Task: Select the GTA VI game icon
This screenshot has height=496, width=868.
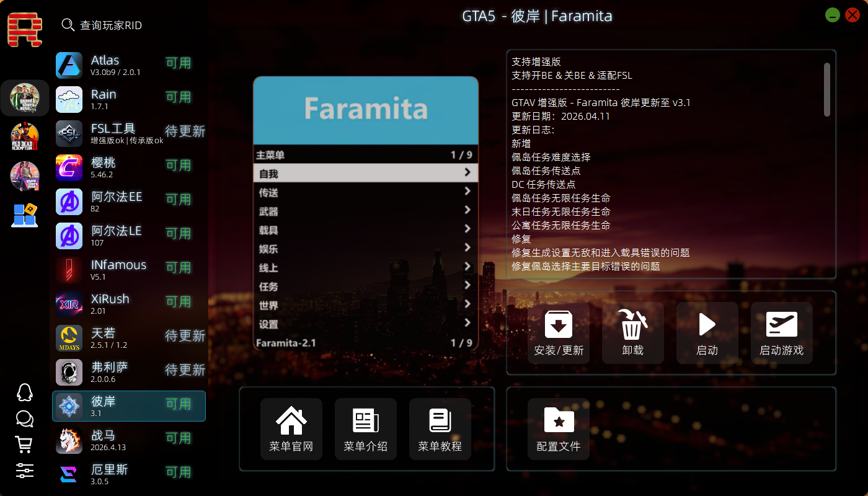Action: (25, 176)
